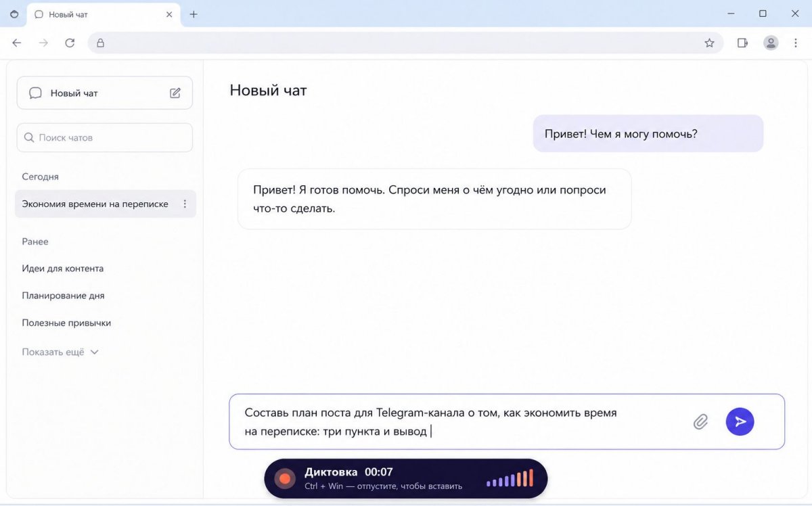Image resolution: width=812 pixels, height=506 pixels.
Task: Open the browser profile avatar
Action: [771, 43]
